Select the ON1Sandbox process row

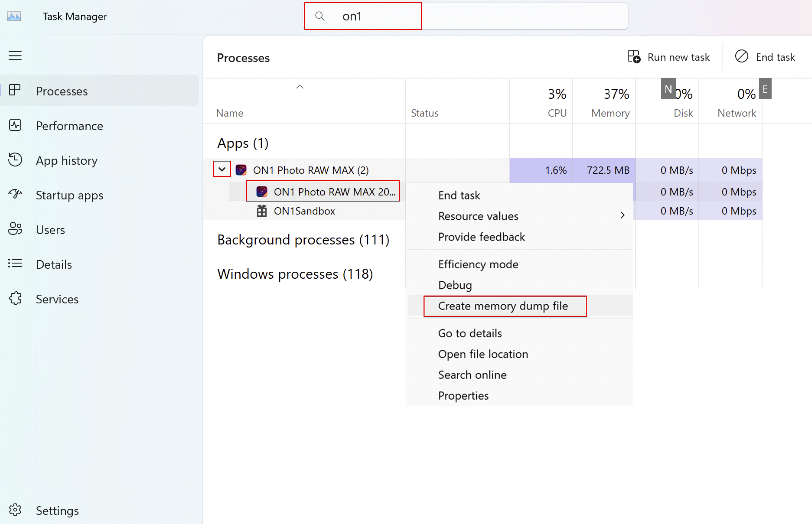point(304,211)
